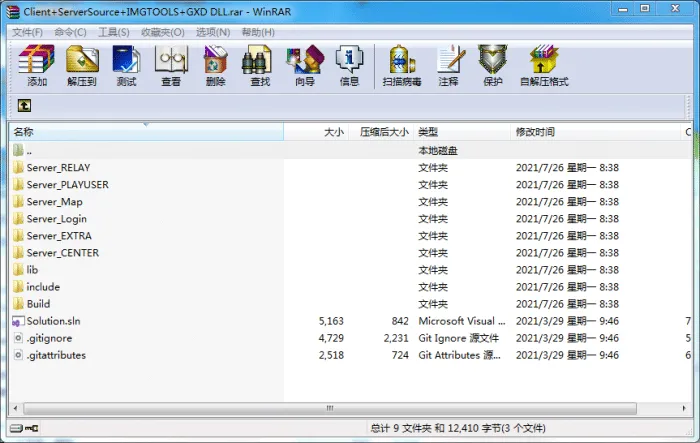This screenshot has height=443, width=700.
Task: Sort by 修改时间 column header
Action: pos(595,132)
